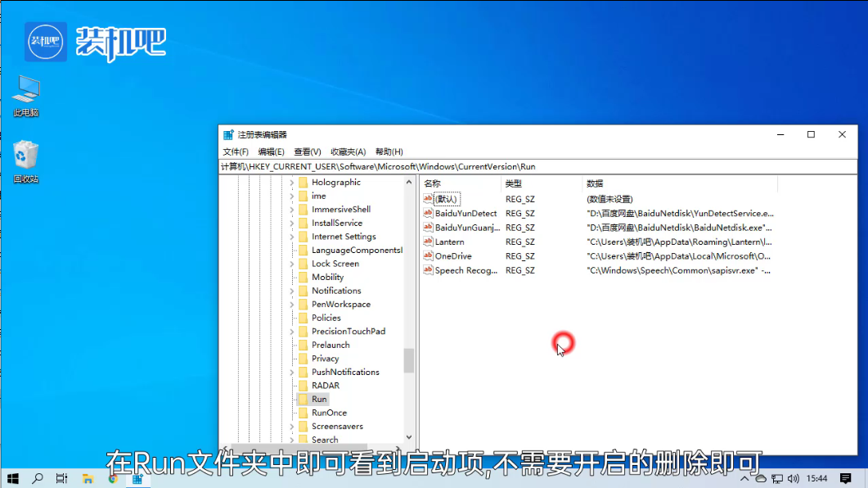Expand the PushNotifications key

tap(292, 372)
